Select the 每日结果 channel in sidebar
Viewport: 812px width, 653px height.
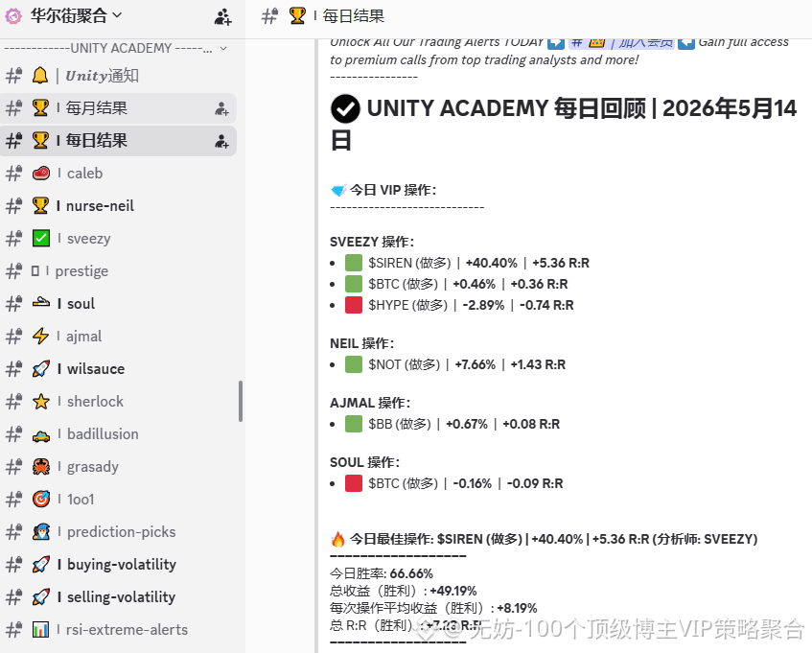click(118, 141)
